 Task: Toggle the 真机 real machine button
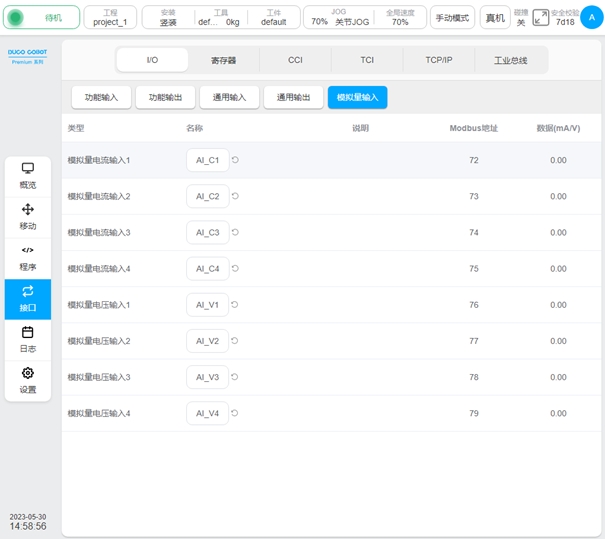click(494, 17)
